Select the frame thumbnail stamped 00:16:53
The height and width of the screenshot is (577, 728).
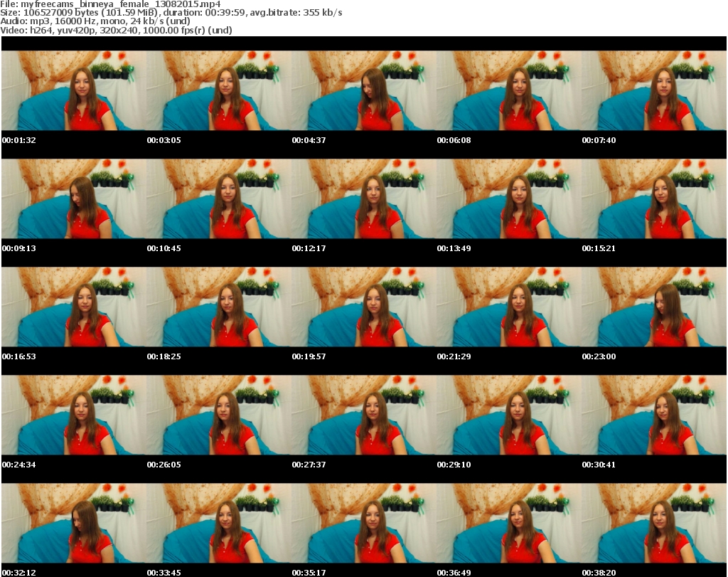74,307
